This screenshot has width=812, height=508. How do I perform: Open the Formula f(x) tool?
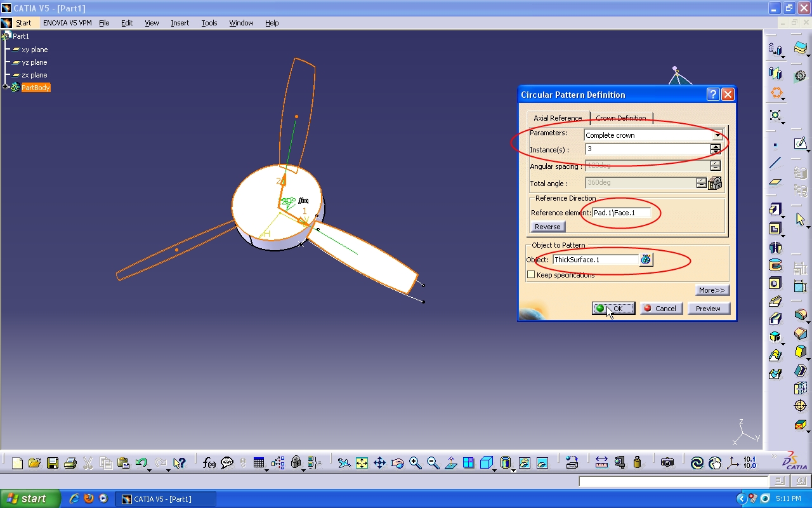coord(209,463)
